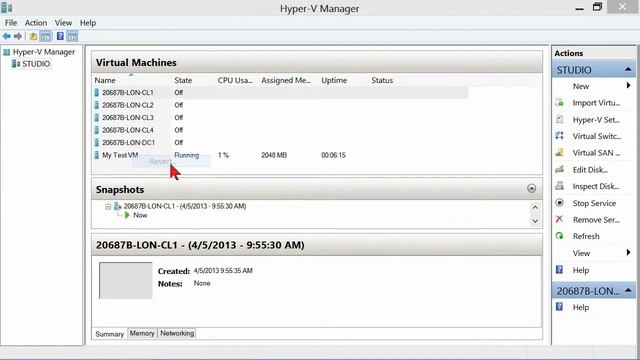Select the 20687B-LON-CL3 virtual machine row
640x360 pixels.
(x=280, y=118)
